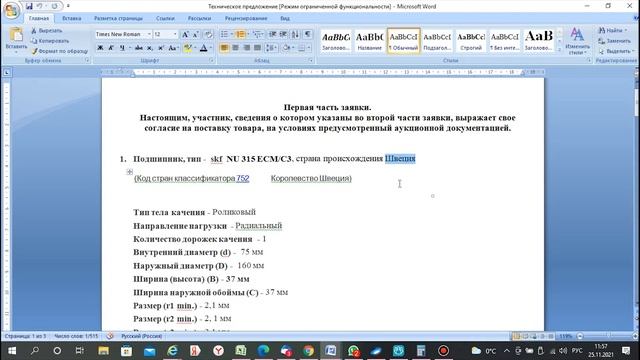Open the line spacing menu
This screenshot has height=360, width=640.
(270, 48)
